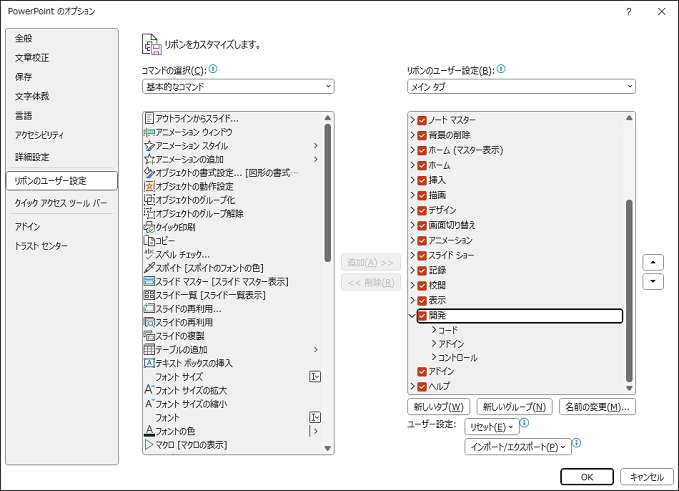Uncheck the 校閲 tab checkbox
The height and width of the screenshot is (491, 679).
point(422,286)
